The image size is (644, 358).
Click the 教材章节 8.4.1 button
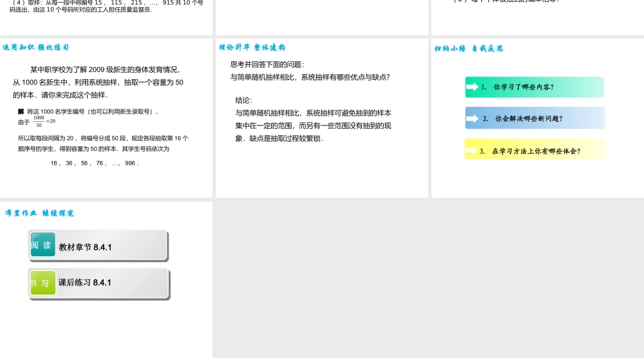(x=98, y=245)
